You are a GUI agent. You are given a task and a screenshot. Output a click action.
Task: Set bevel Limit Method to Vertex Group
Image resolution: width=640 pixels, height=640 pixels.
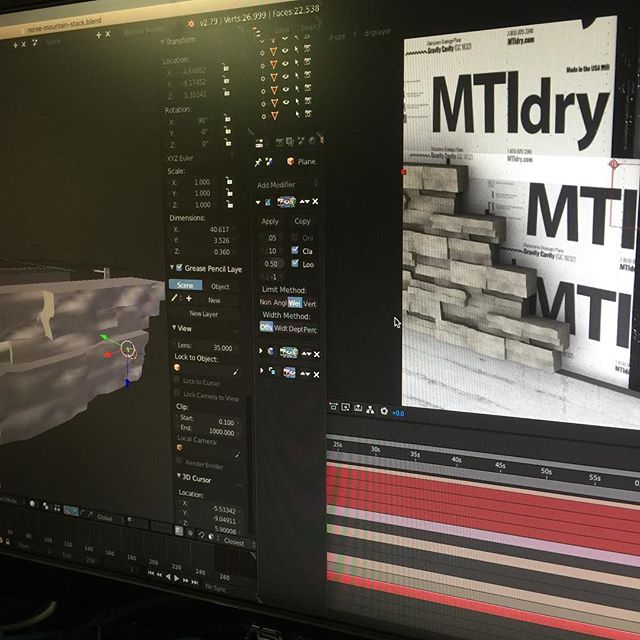310,303
